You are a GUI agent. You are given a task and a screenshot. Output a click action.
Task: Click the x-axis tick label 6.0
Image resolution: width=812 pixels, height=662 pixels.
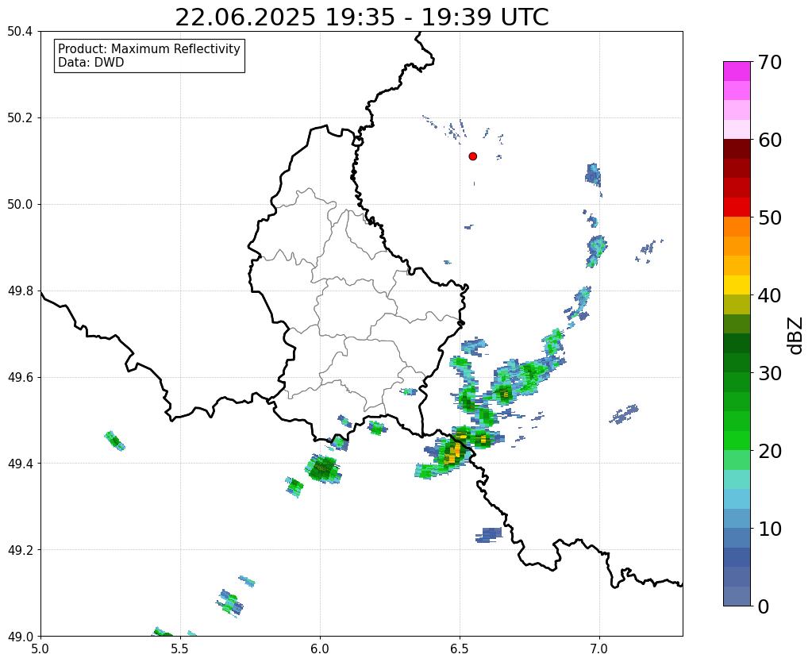(320, 649)
